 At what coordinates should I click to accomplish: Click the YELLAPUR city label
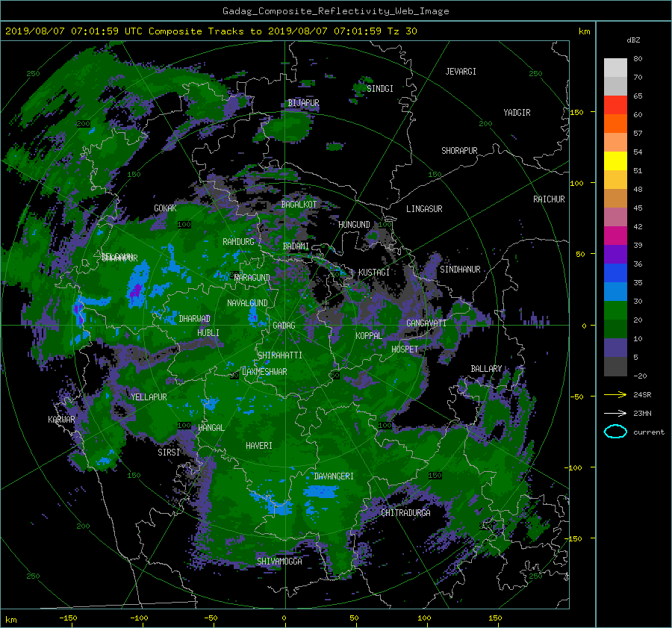149,397
